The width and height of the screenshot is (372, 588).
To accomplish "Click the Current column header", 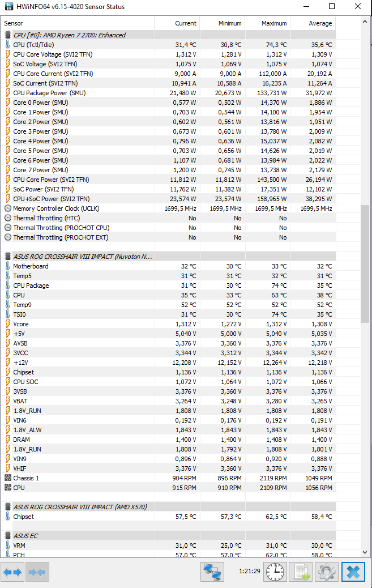I will click(177, 23).
